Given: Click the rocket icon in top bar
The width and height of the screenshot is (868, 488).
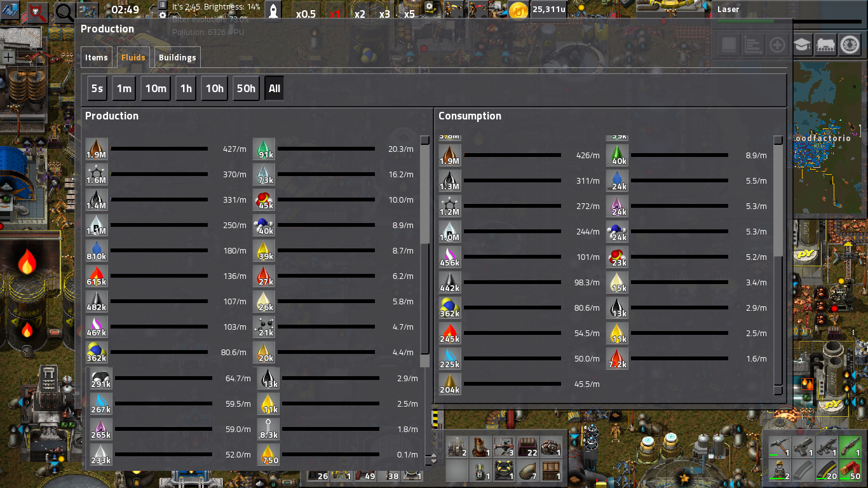Looking at the screenshot, I should 273,11.
